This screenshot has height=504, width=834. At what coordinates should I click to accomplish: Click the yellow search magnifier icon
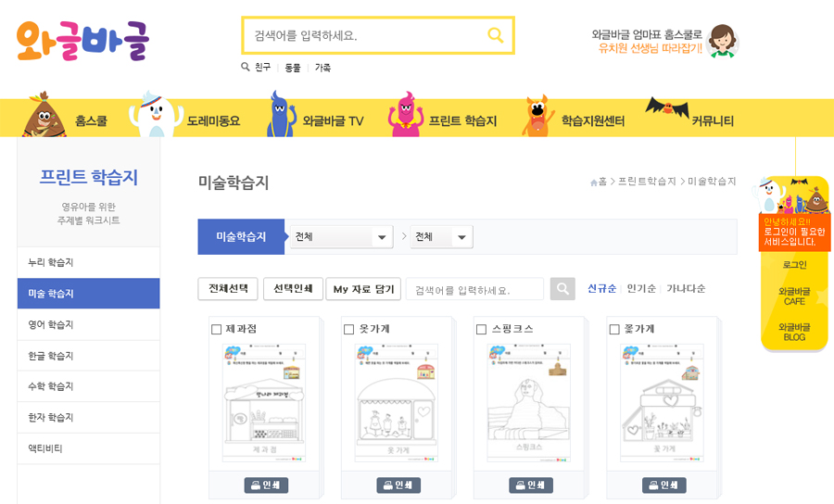tap(495, 35)
